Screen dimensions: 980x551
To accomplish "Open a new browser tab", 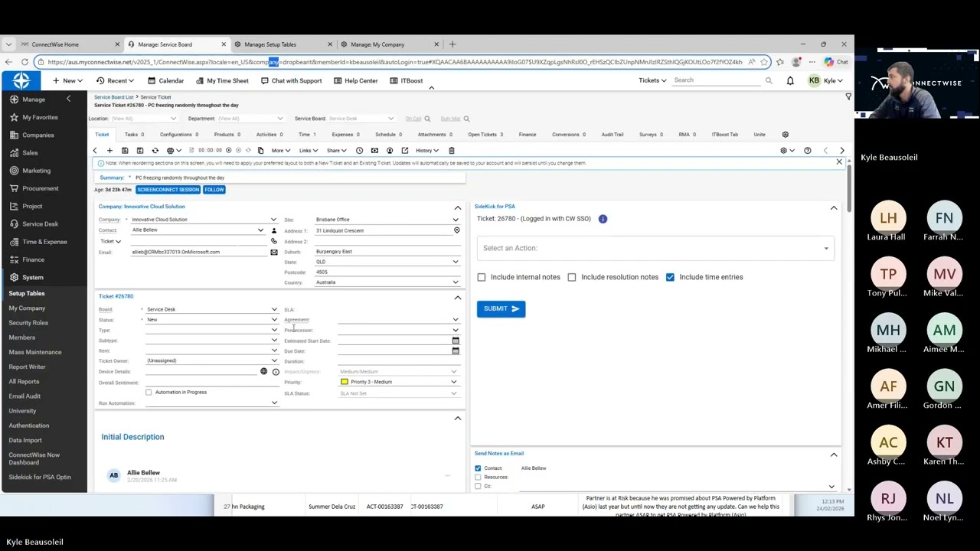I will tap(452, 44).
